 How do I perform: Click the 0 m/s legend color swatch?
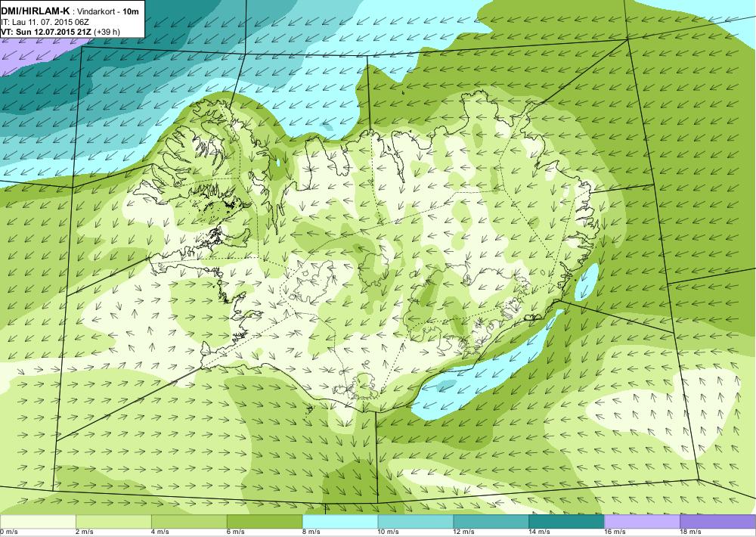[x=38, y=522]
